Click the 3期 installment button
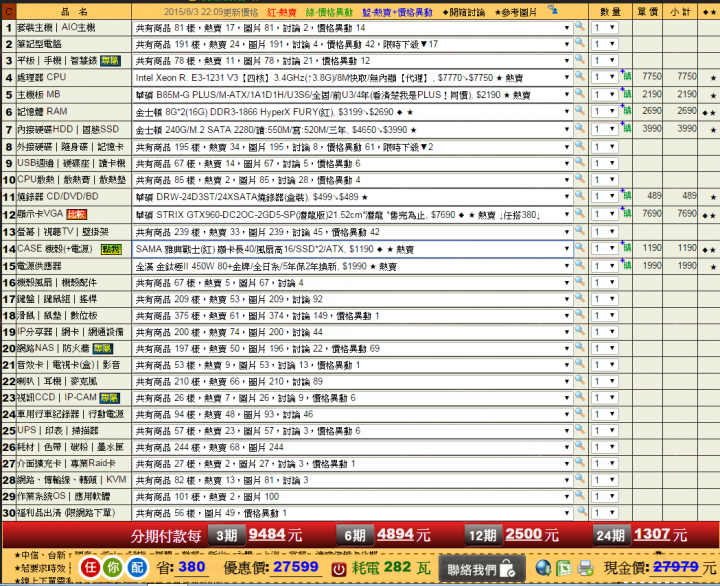Screen dimensions: 720x586 click(x=226, y=535)
